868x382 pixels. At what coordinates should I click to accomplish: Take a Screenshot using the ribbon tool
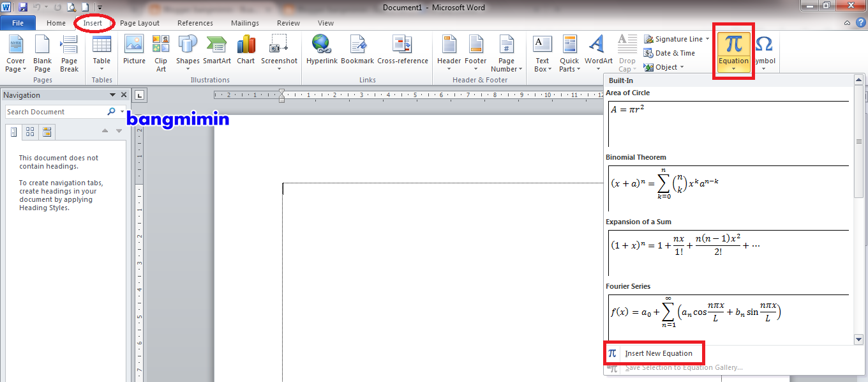[279, 52]
